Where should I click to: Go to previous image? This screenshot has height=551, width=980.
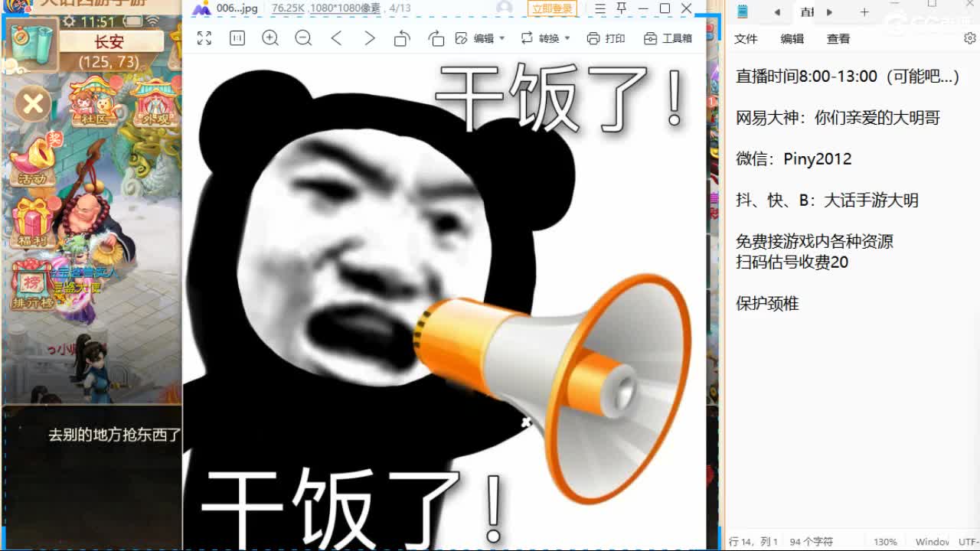[336, 38]
